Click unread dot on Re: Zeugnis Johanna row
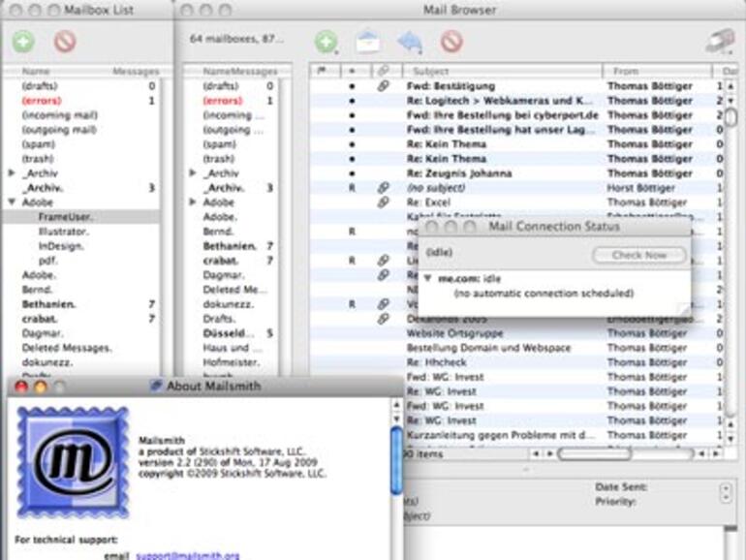Viewport: 746px width, 560px height. pos(352,173)
